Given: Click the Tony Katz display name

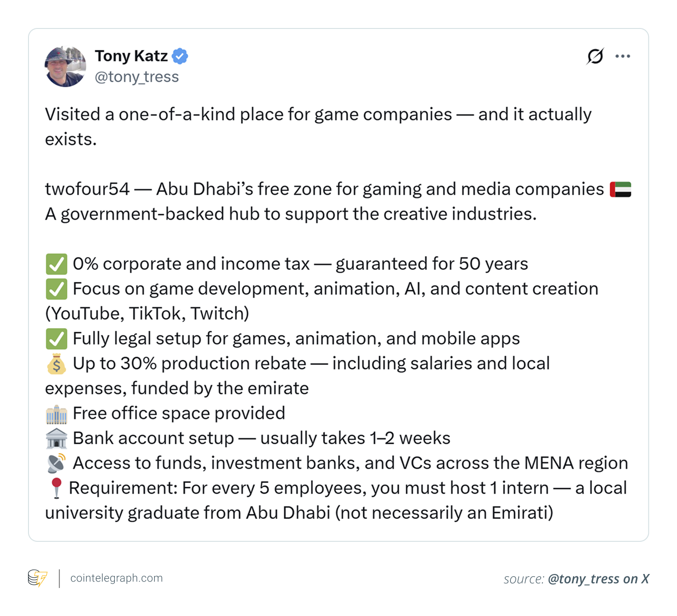Looking at the screenshot, I should pos(132,56).
